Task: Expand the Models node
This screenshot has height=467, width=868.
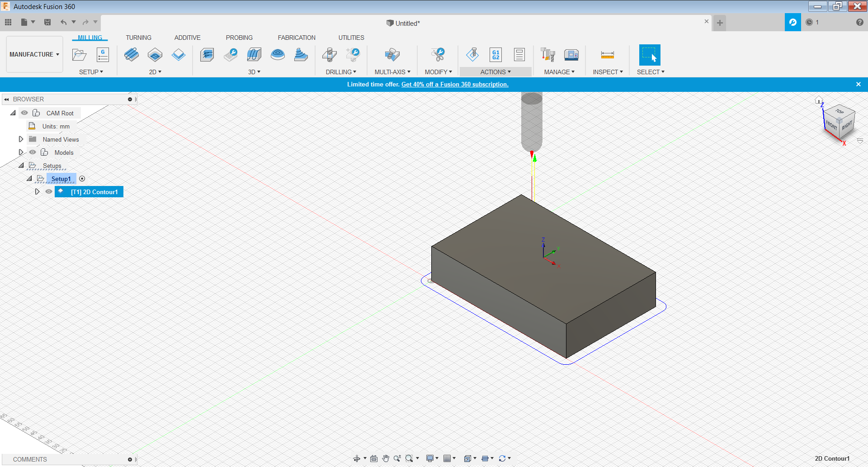Action: (21, 152)
